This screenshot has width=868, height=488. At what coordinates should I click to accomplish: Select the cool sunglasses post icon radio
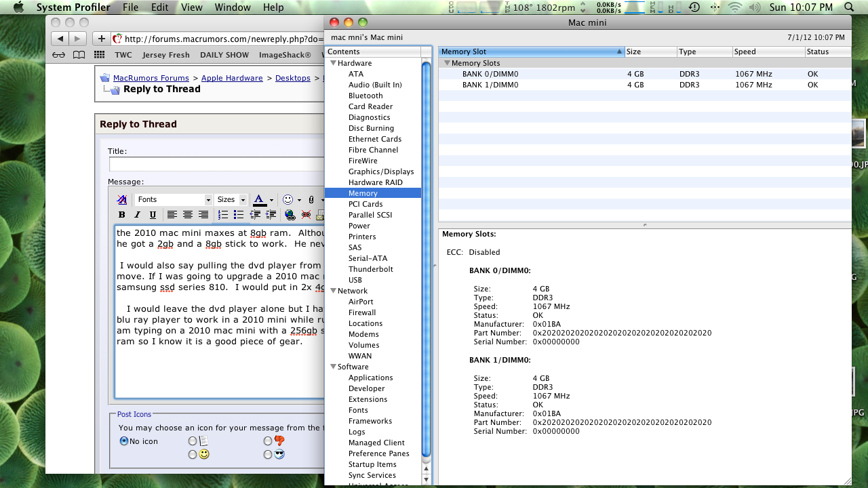[x=268, y=455]
